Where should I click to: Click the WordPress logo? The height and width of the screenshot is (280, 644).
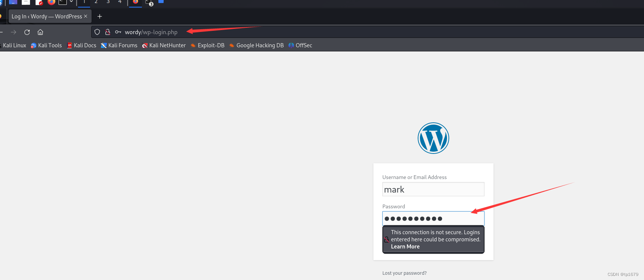pos(433,138)
